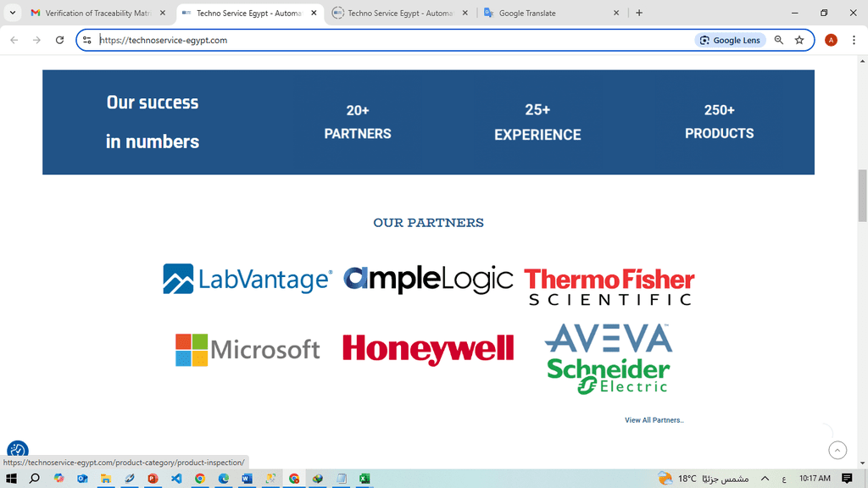Open the weather widget showing 18°C
The height and width of the screenshot is (488, 868).
point(703,479)
